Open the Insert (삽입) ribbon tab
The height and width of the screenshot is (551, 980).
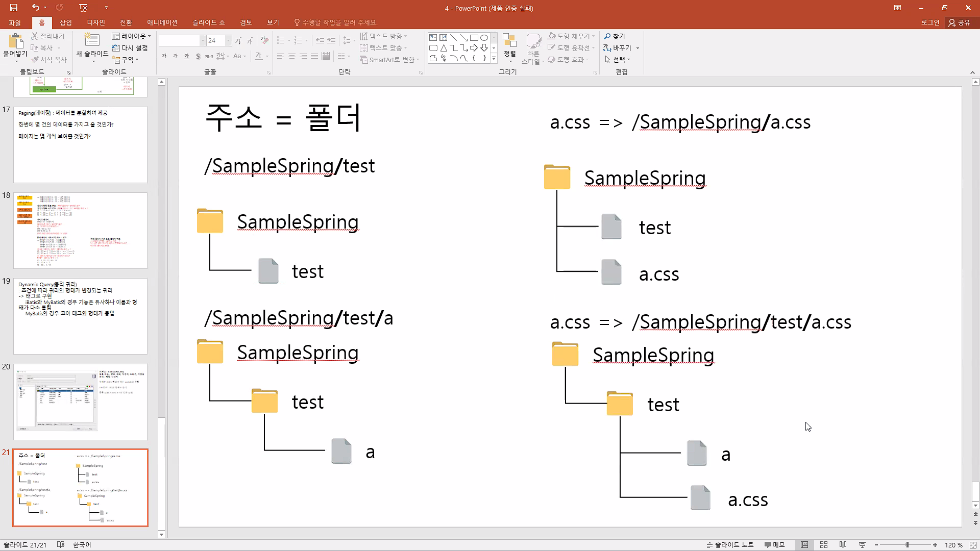pos(66,22)
